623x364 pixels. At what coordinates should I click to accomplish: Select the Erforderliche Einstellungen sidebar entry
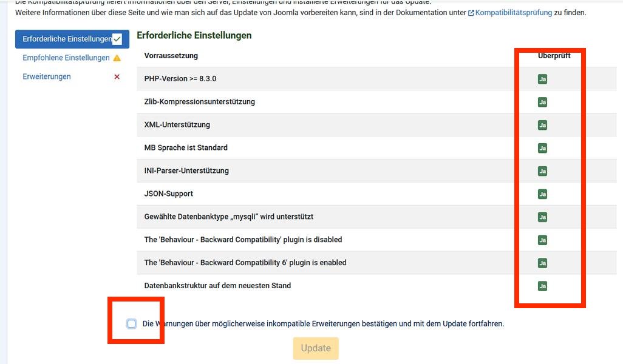pos(68,39)
